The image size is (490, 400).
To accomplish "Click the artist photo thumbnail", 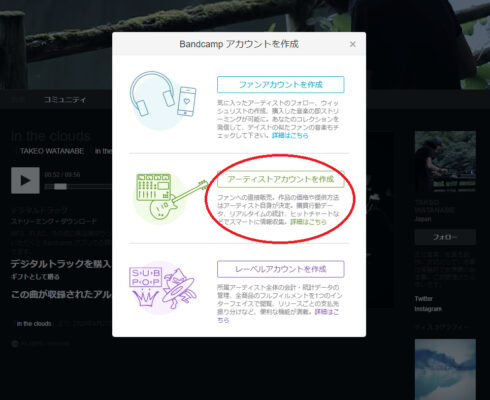I will pyautogui.click(x=445, y=162).
